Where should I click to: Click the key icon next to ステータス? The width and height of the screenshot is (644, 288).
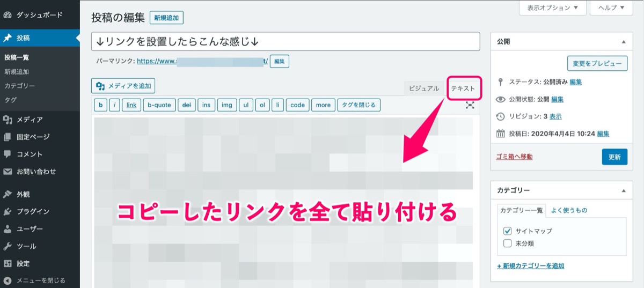(501, 82)
